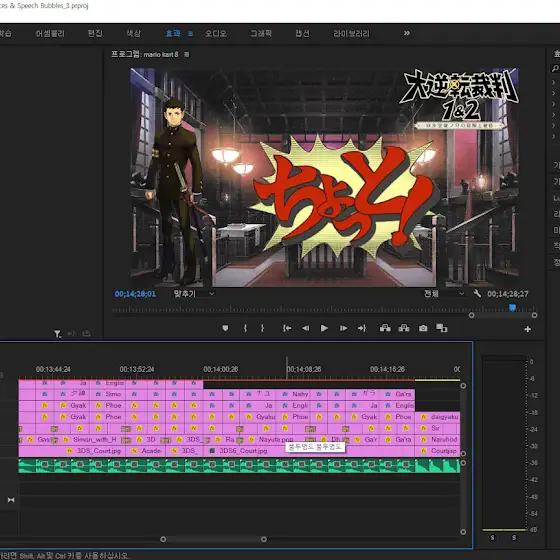Click the search icon in effects panel

coord(555,68)
